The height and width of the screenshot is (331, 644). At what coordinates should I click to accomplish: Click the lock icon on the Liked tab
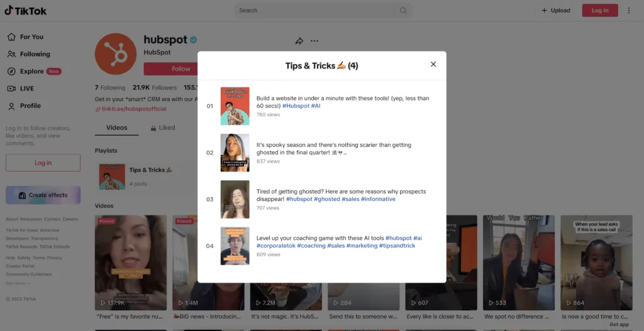pyautogui.click(x=153, y=128)
